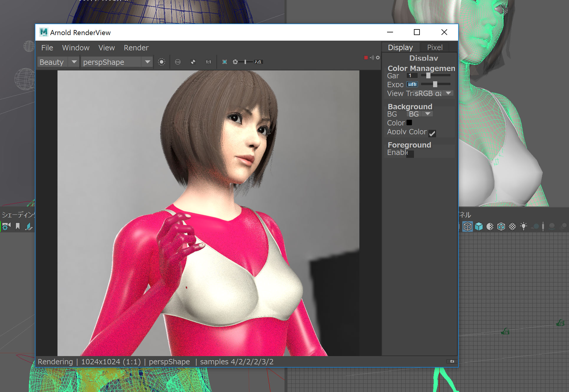Click the camera aperture exposure icon
This screenshot has height=392, width=569.
(x=235, y=62)
